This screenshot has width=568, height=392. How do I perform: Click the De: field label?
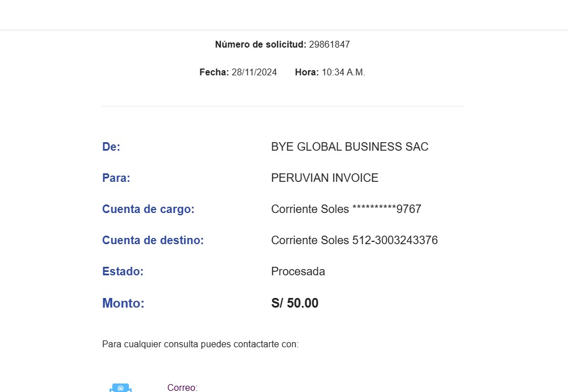(111, 147)
